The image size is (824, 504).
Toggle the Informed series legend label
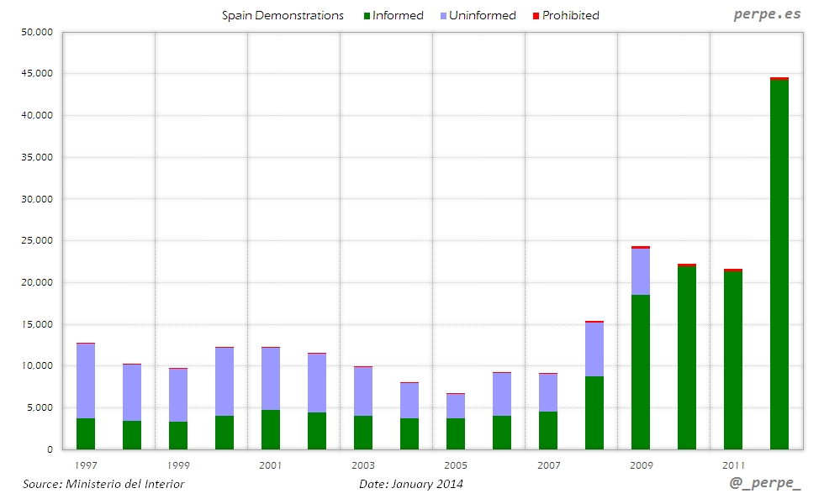(x=398, y=15)
